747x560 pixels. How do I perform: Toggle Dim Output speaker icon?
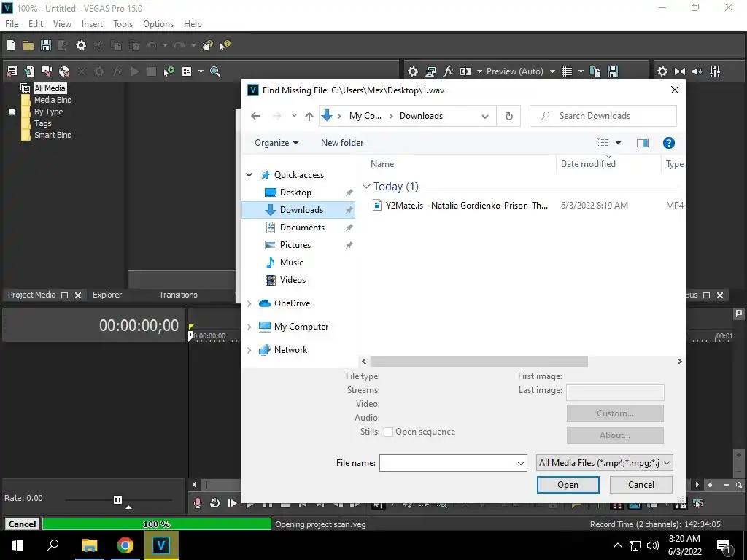697,71
